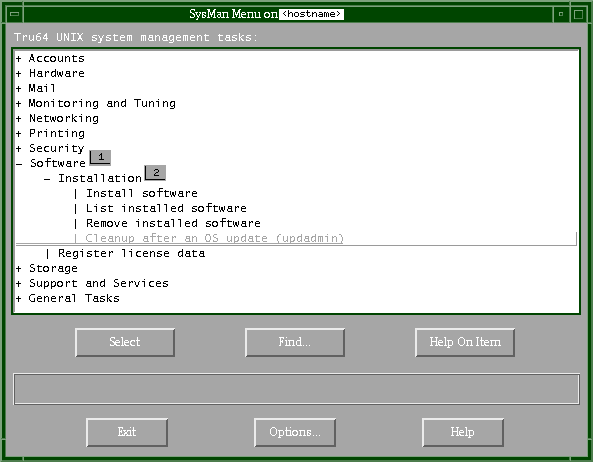Image resolution: width=593 pixels, height=462 pixels.
Task: Expand the Hardware branch
Action: point(19,74)
